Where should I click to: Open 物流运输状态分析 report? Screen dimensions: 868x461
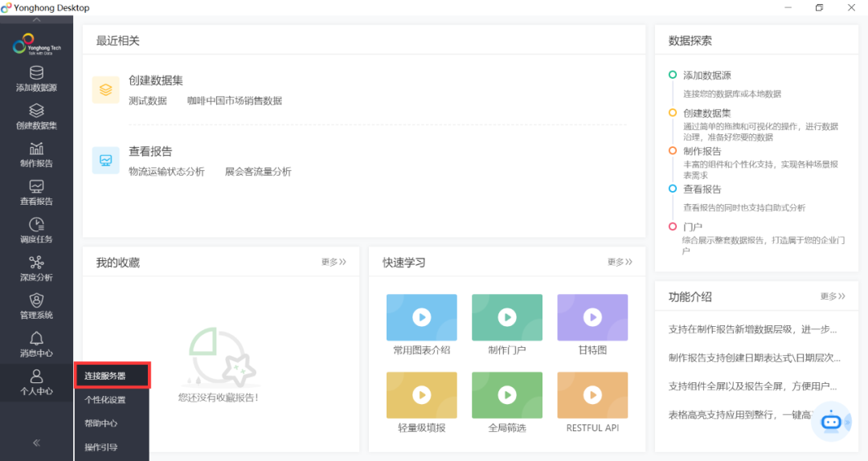(166, 172)
